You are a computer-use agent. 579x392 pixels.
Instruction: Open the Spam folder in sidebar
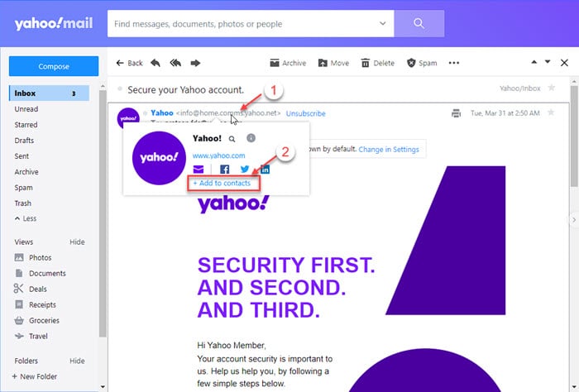[x=23, y=188]
